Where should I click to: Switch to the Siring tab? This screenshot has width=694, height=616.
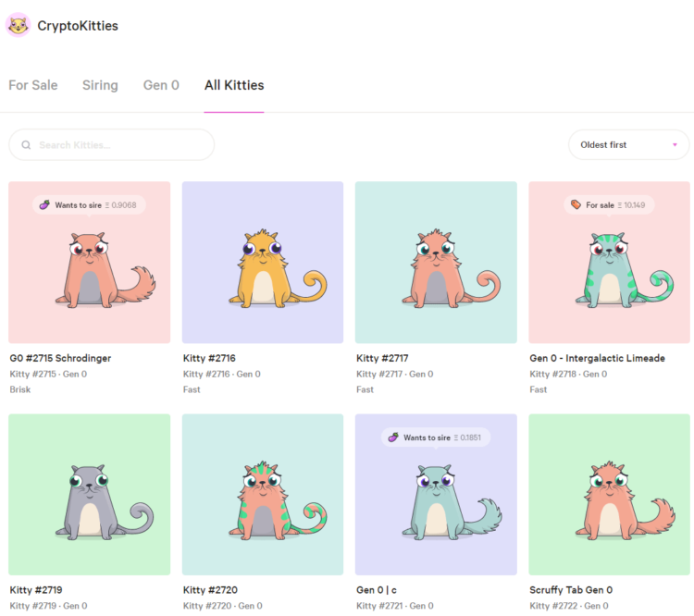point(100,85)
